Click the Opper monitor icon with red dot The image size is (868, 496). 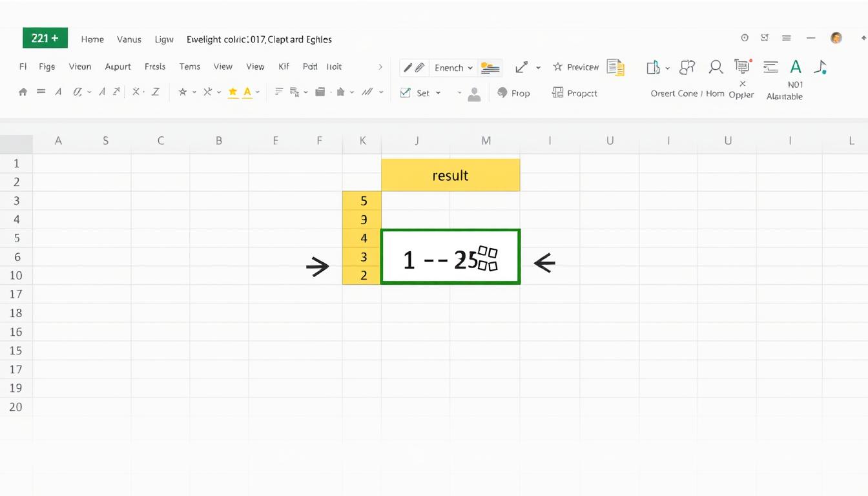(743, 66)
